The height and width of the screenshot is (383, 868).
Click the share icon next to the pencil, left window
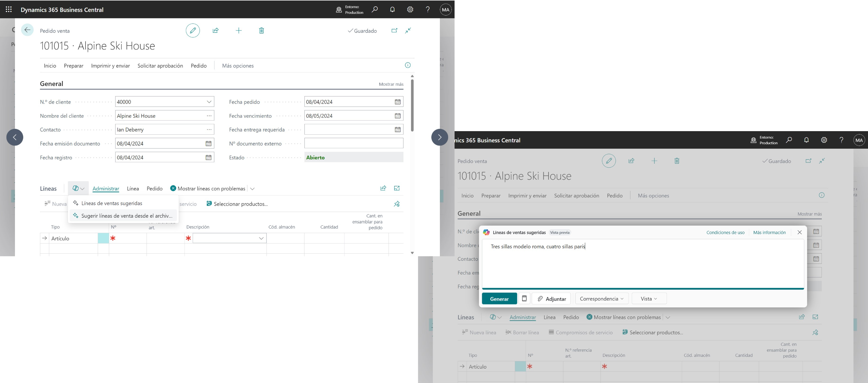(216, 31)
